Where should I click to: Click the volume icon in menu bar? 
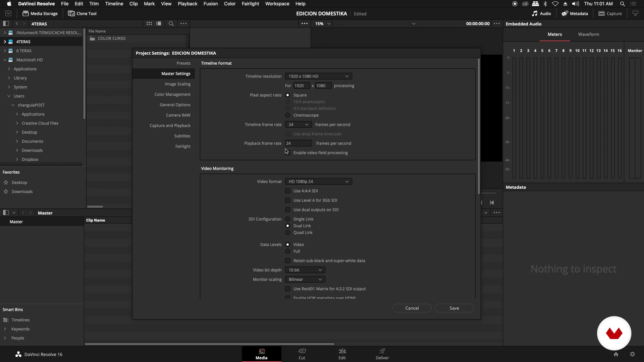[x=576, y=4]
